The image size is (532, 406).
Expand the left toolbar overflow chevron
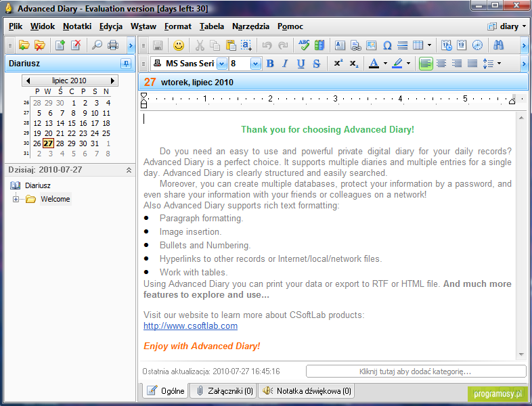point(131,45)
